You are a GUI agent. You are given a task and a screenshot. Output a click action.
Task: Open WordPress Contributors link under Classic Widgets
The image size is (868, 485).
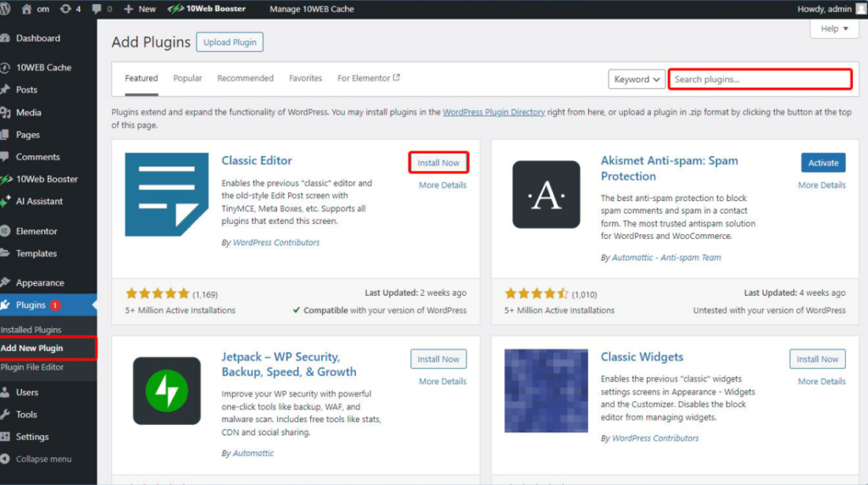coord(655,438)
